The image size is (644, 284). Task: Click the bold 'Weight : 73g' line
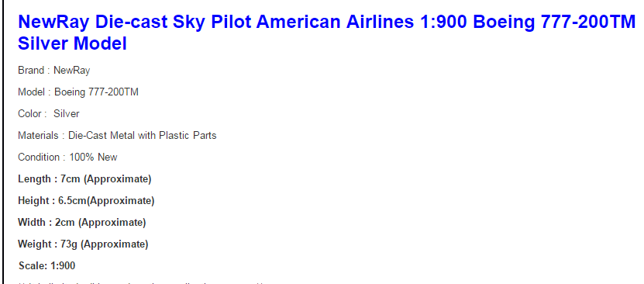tap(83, 244)
